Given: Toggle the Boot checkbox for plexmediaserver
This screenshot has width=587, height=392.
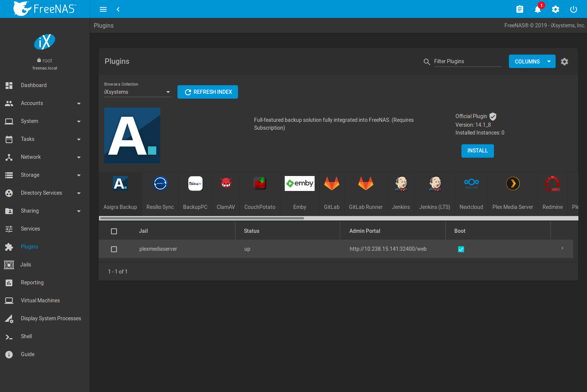Looking at the screenshot, I should tap(461, 249).
